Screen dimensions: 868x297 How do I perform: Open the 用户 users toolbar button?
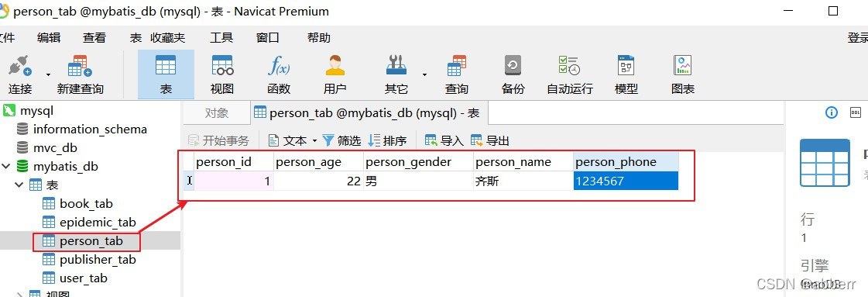tap(335, 74)
